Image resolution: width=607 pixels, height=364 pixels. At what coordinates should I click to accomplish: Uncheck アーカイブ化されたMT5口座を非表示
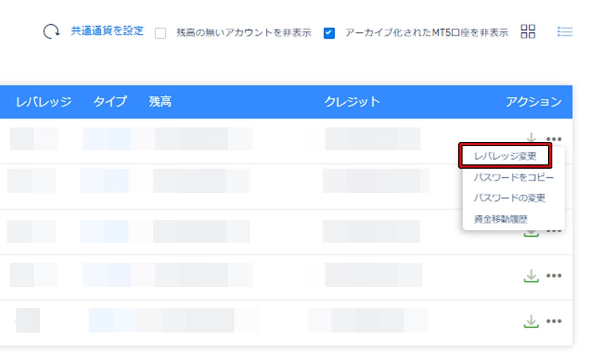pos(329,33)
